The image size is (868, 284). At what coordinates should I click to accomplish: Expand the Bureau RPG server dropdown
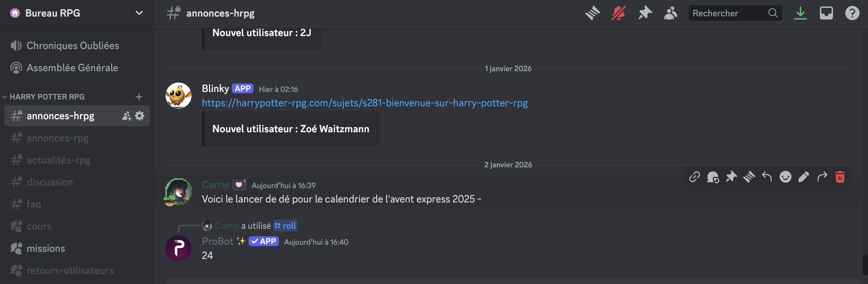(139, 13)
